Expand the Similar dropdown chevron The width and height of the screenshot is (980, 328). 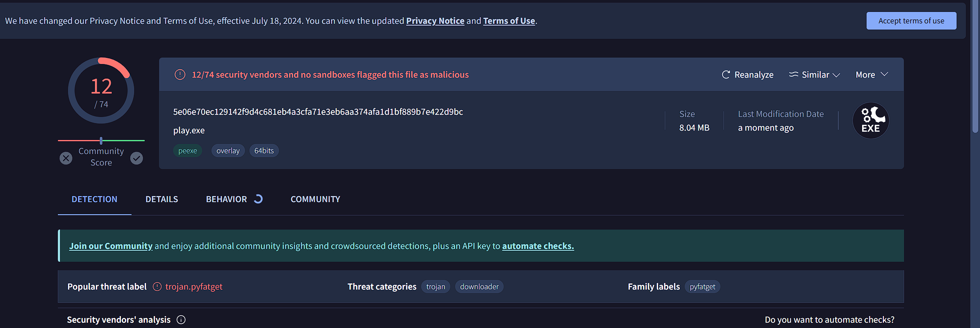836,75
